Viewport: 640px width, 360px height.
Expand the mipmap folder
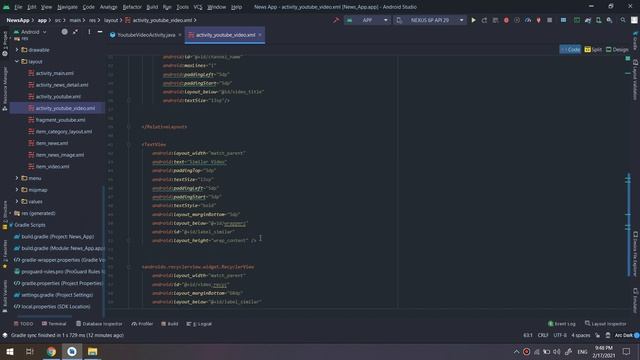coord(17,190)
